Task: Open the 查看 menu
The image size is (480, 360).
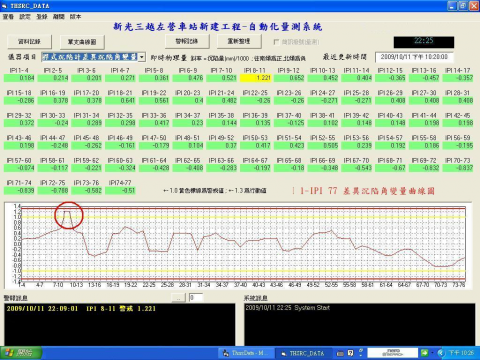Action: [x=8, y=17]
